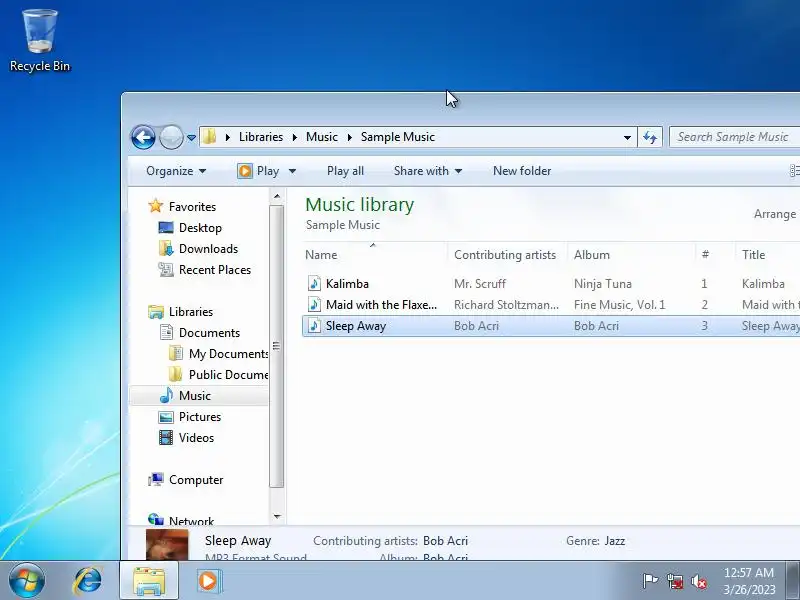Click the navigation pane scroll down arrow
Screen dimensions: 800x600
point(277,516)
